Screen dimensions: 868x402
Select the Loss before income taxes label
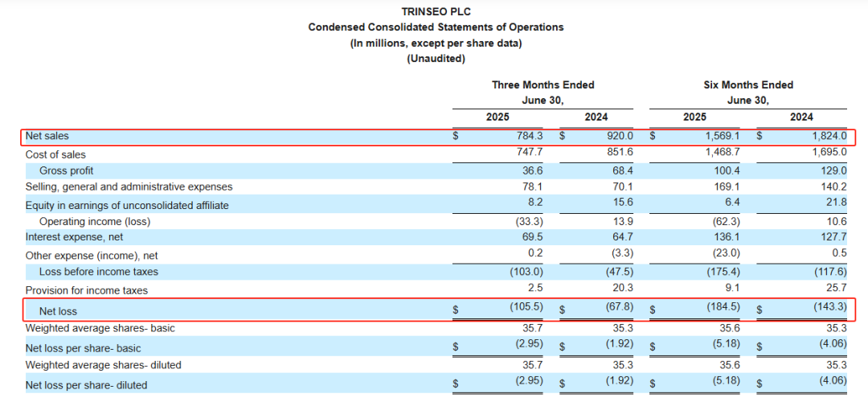(x=99, y=272)
